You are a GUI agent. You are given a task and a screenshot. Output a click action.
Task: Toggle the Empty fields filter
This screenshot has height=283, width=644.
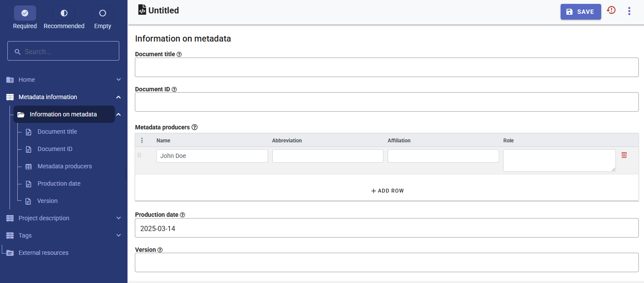pyautogui.click(x=102, y=13)
